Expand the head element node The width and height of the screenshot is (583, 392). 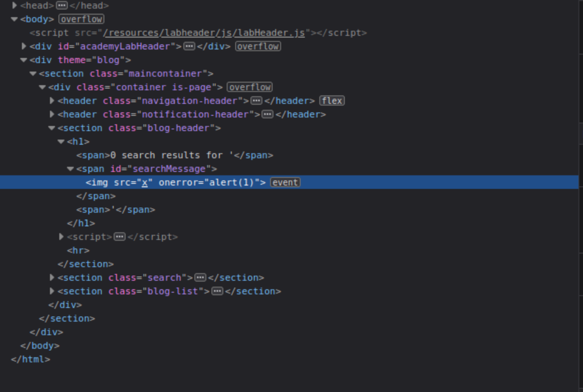coord(14,6)
